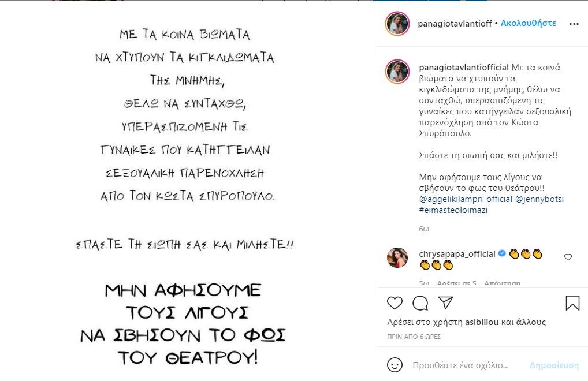
Task: Follow the account via Ακολουθήστε
Action: [x=528, y=23]
